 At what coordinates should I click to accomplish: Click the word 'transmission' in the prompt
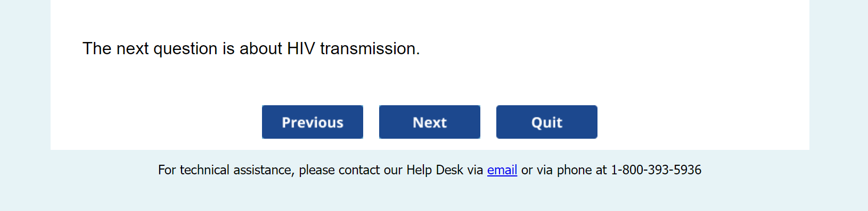[x=370, y=48]
